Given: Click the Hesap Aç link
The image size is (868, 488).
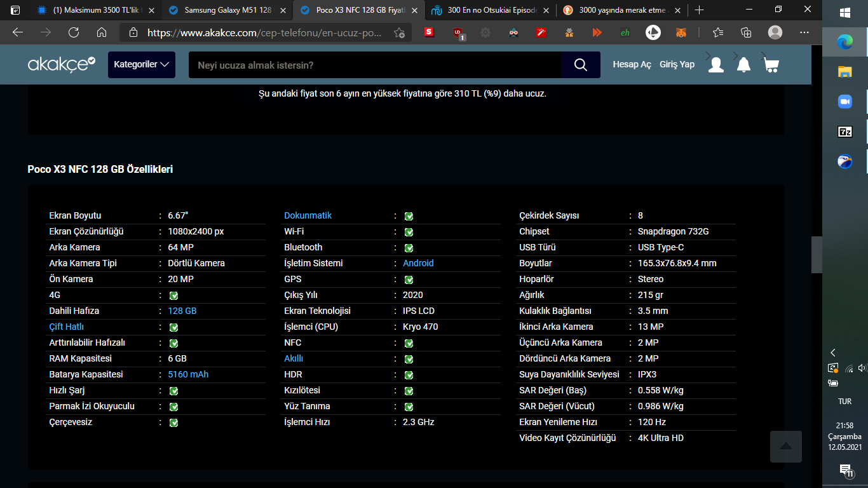Looking at the screenshot, I should [632, 64].
